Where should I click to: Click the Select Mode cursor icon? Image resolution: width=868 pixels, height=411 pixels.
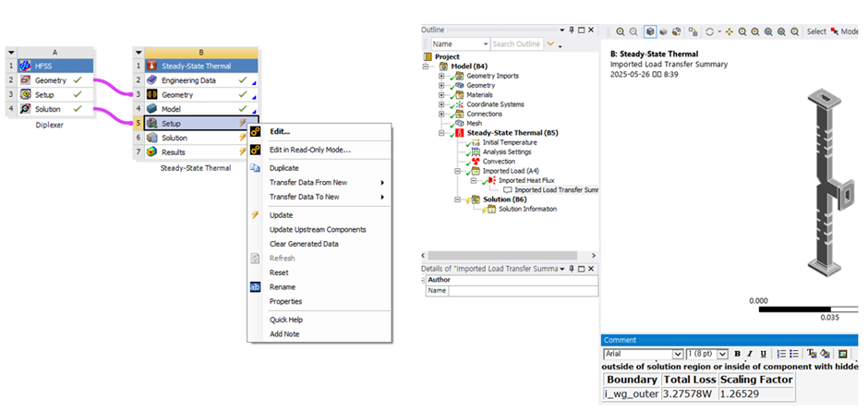click(835, 32)
